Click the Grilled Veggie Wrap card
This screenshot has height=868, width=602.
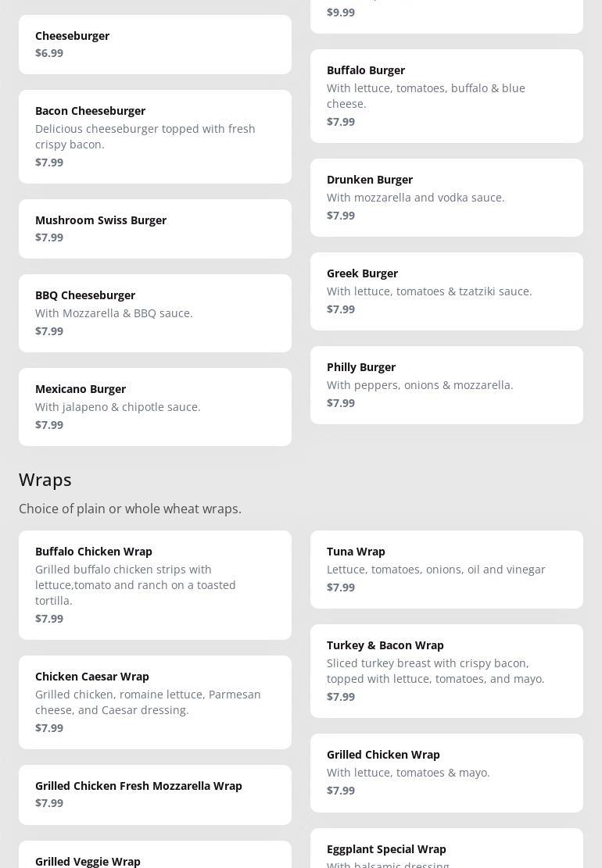[x=155, y=857]
